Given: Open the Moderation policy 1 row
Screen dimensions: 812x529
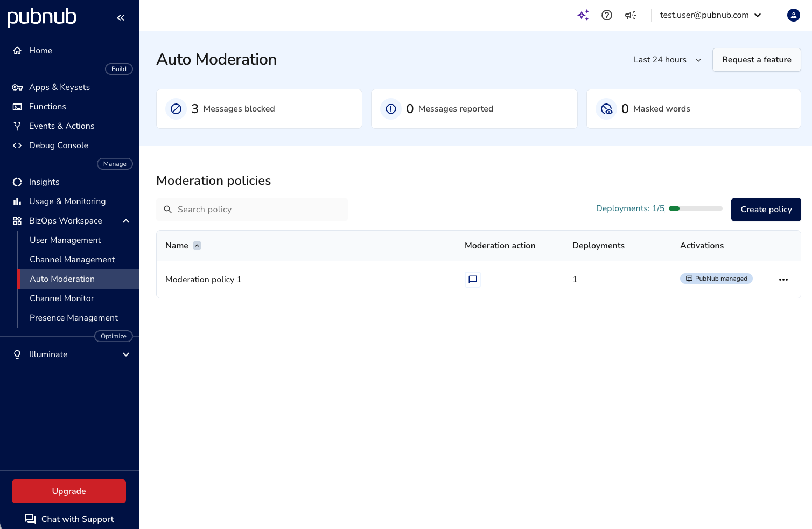Looking at the screenshot, I should [x=479, y=280].
